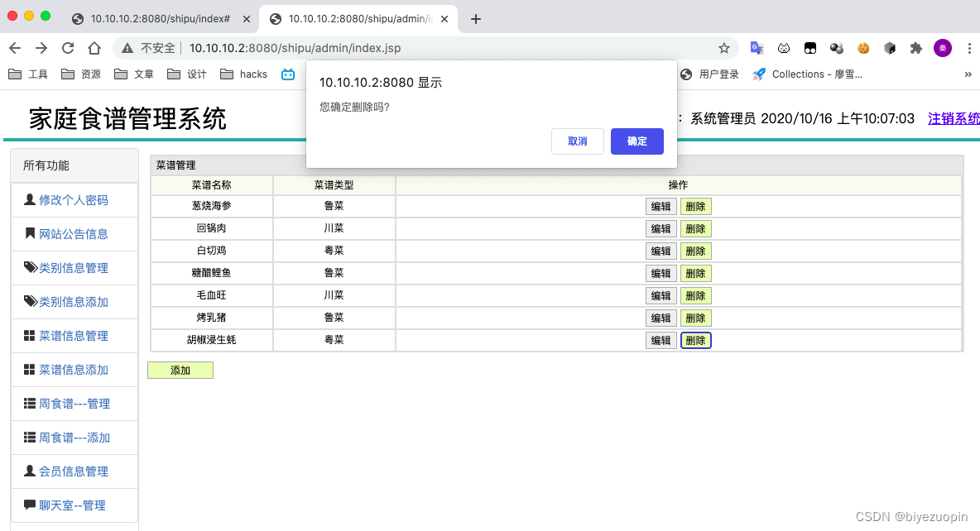Open the bilibili bookmark icon
Image resolution: width=980 pixels, height=531 pixels.
(287, 74)
